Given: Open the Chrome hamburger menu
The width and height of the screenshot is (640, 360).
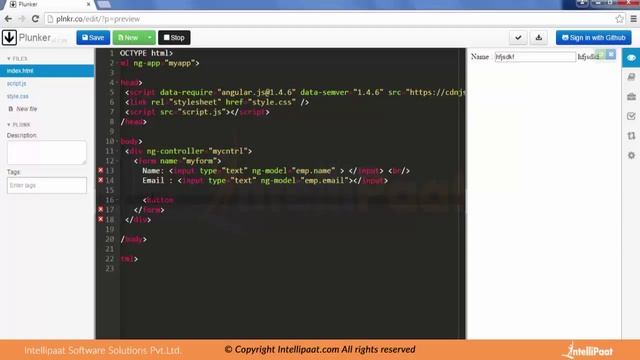Looking at the screenshot, I should pos(633,19).
